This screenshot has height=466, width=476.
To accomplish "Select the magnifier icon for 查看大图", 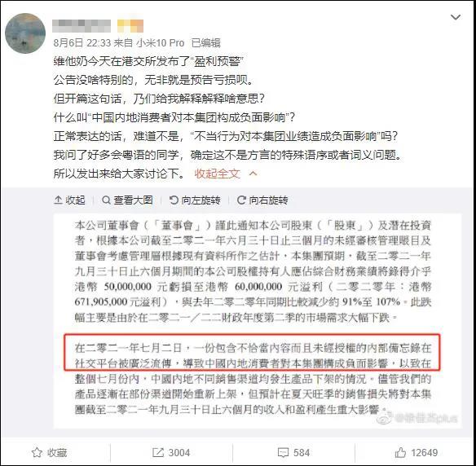I will click(x=106, y=200).
